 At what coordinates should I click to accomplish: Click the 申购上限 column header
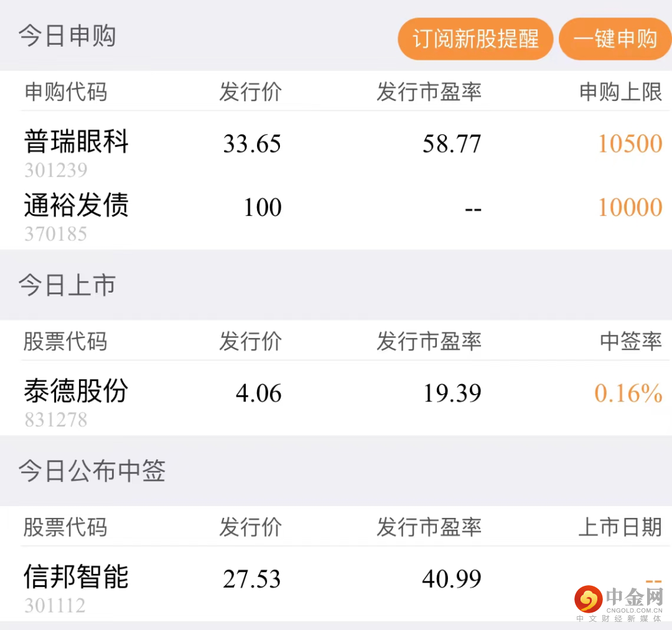(x=620, y=93)
